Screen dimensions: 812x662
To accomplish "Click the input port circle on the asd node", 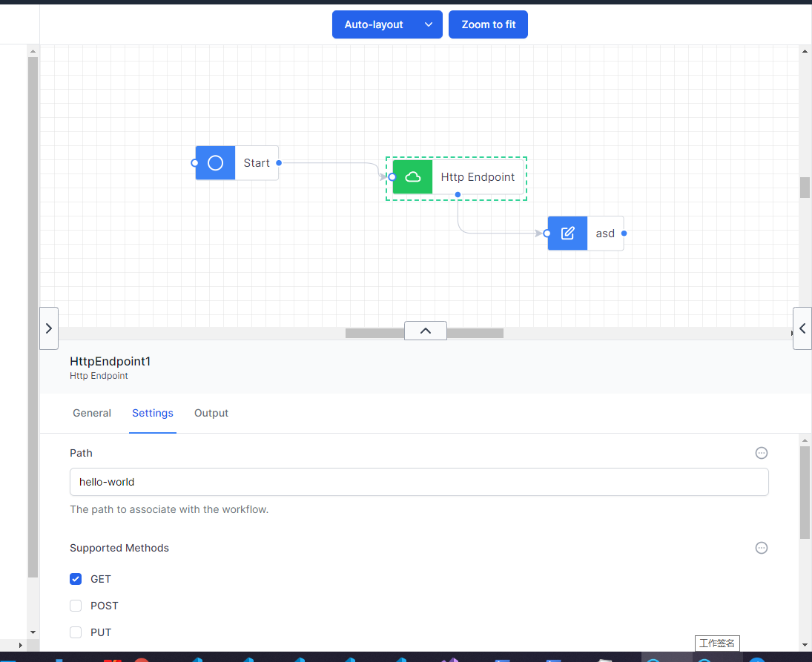I will 547,233.
